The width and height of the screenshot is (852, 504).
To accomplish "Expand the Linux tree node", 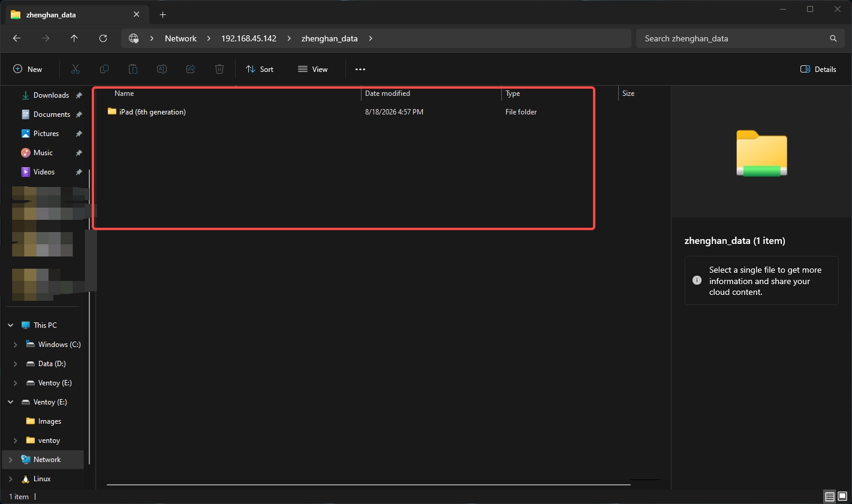I will (x=11, y=479).
